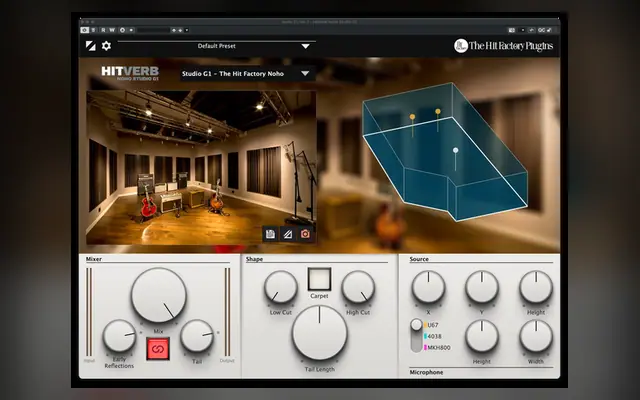Click the Source X knob
Screen dimensions: 640x400
[x=428, y=287]
